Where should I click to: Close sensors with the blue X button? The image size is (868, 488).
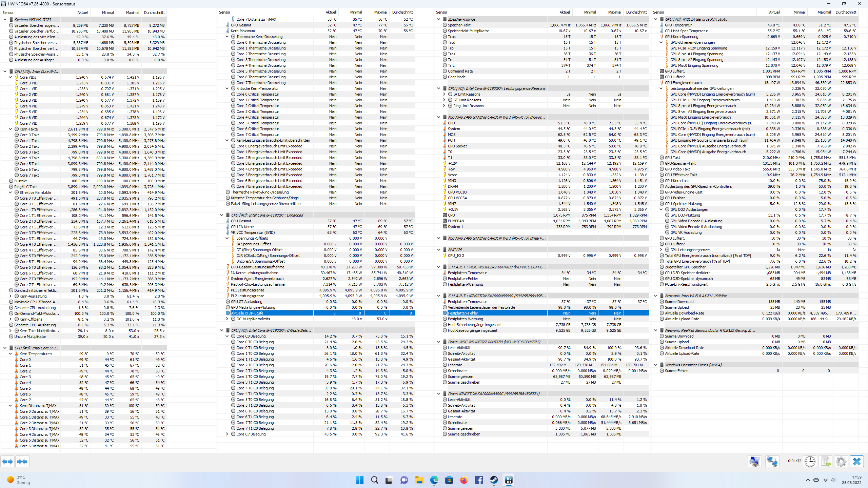(857, 462)
